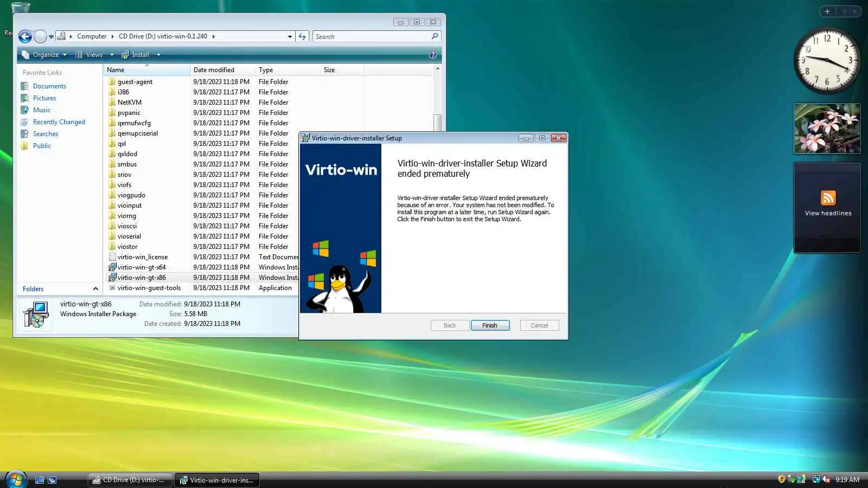This screenshot has height=488, width=868.
Task: Click Cancel in the Setup Wizard
Action: (x=539, y=325)
